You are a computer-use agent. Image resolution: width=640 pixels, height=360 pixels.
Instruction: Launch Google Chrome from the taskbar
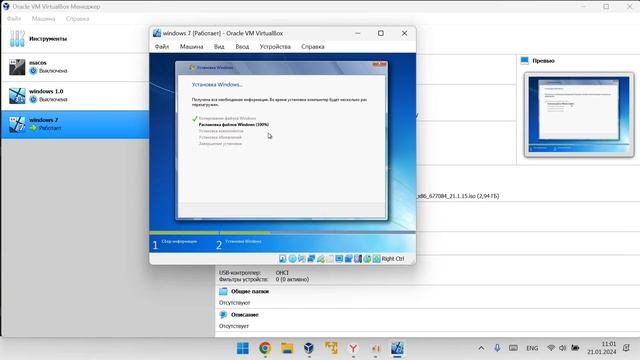[265, 348]
